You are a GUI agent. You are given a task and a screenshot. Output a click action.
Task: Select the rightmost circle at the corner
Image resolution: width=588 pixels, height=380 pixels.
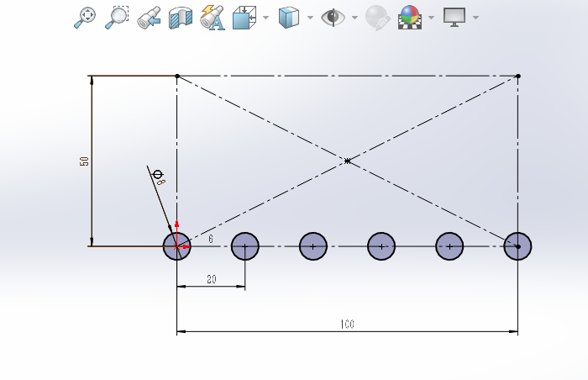(x=518, y=246)
